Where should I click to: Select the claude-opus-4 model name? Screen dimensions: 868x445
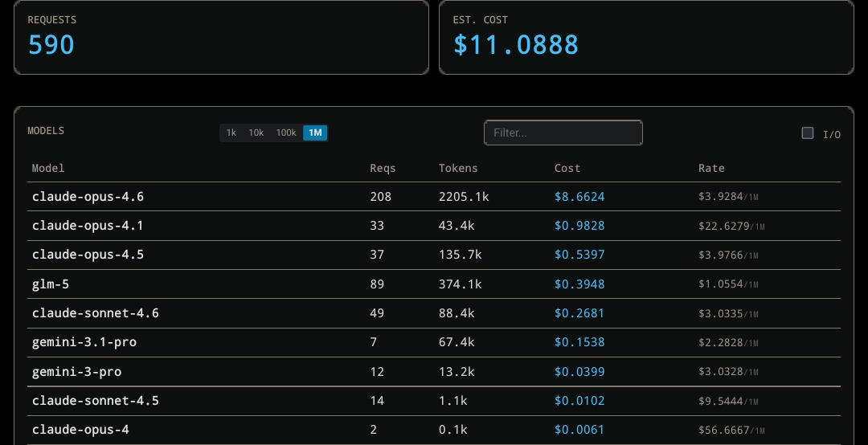[80, 430]
